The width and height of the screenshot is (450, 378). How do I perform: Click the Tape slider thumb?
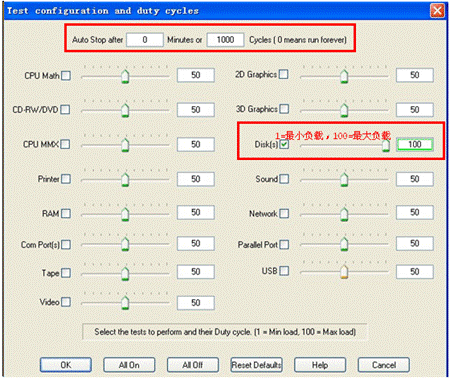[125, 274]
